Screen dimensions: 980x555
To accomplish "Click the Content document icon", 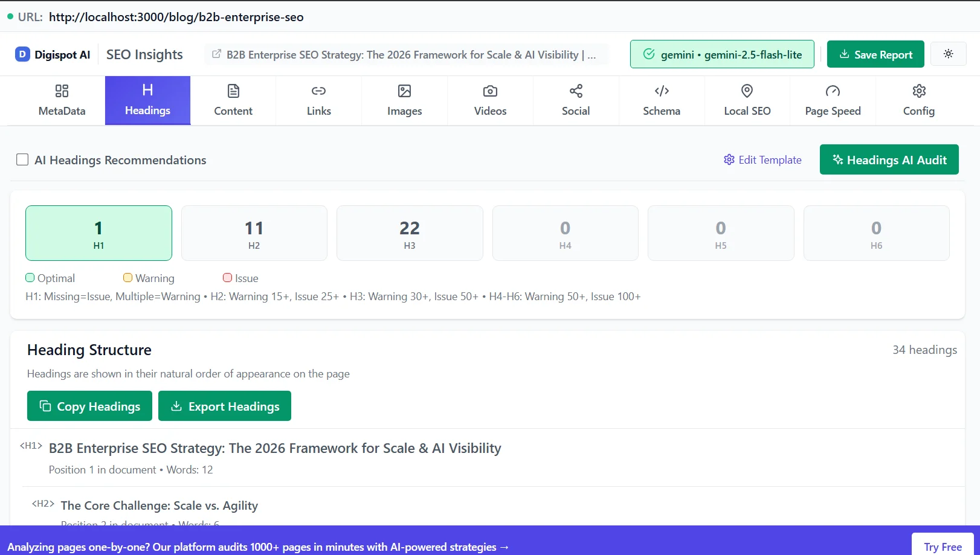I will click(233, 91).
